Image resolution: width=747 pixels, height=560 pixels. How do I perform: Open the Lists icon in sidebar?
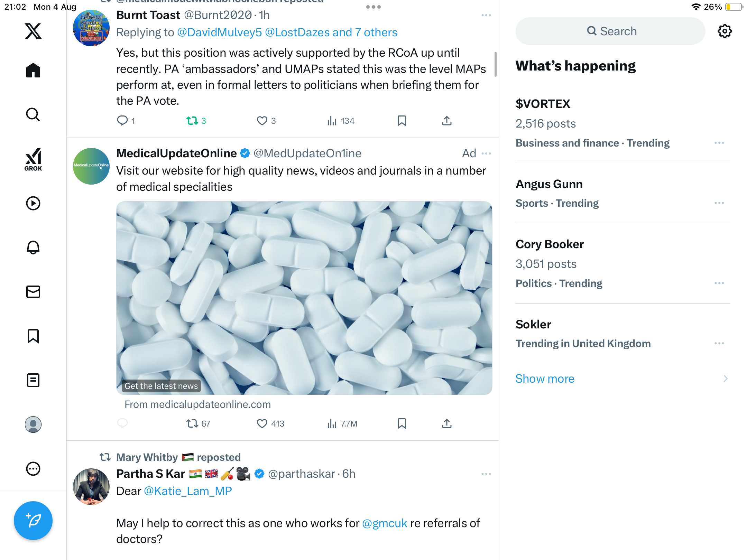(x=33, y=380)
